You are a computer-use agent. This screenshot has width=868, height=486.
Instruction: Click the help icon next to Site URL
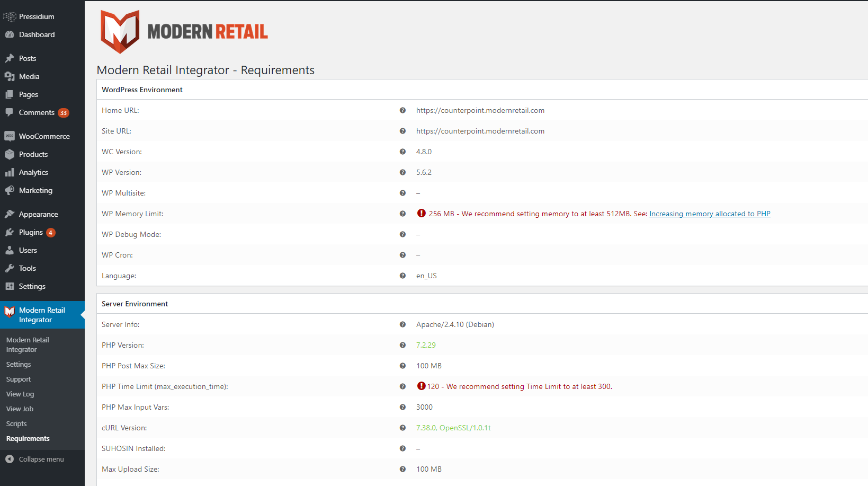coord(402,131)
